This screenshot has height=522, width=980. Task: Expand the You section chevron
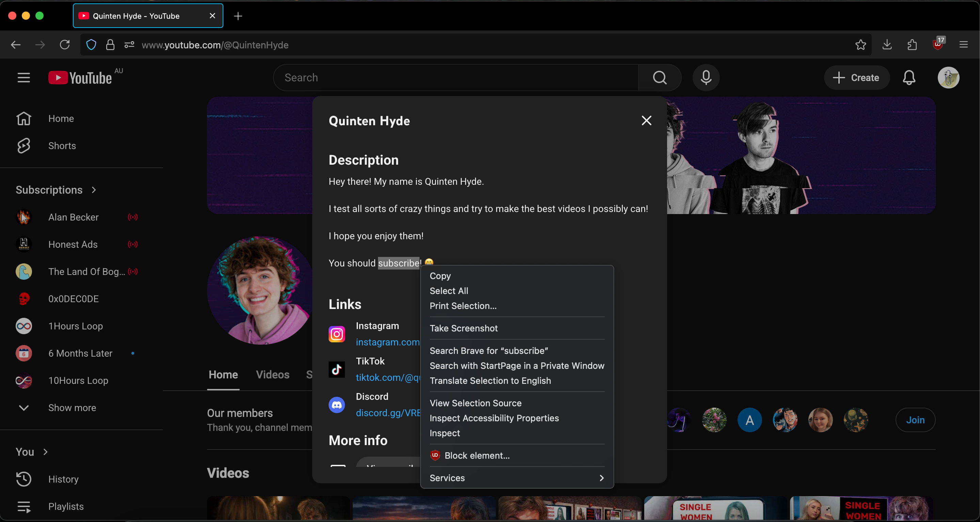[x=46, y=452]
